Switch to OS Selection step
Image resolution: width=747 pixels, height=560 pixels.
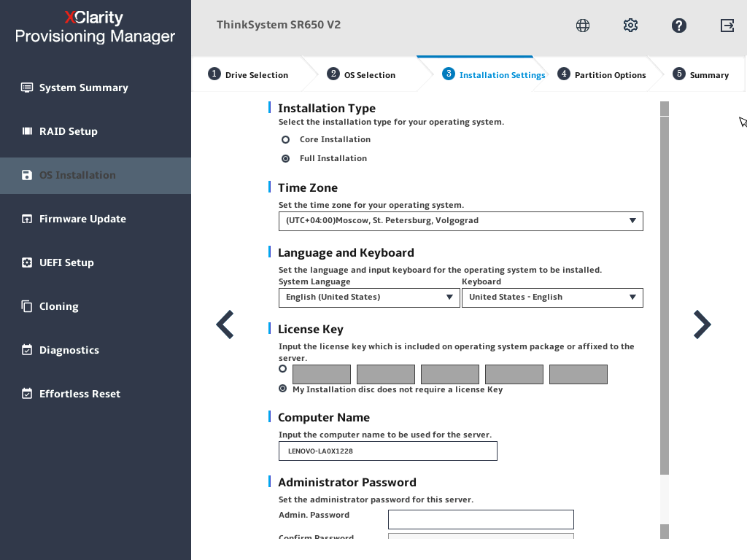point(370,75)
